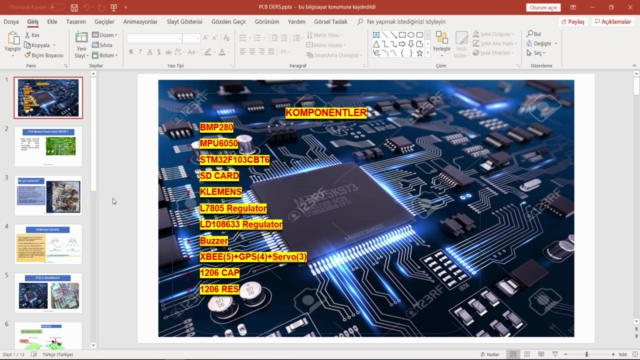Click the Türkçe (Türkiye) language indicator
Screen dimensions: 640x360
[x=58, y=354]
